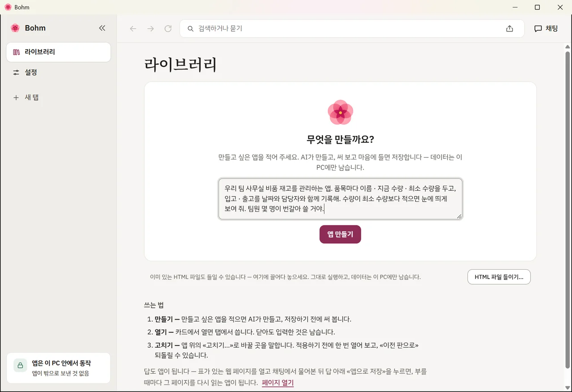572x392 pixels.
Task: Click the Bohm title bar app icon
Action: click(8, 7)
